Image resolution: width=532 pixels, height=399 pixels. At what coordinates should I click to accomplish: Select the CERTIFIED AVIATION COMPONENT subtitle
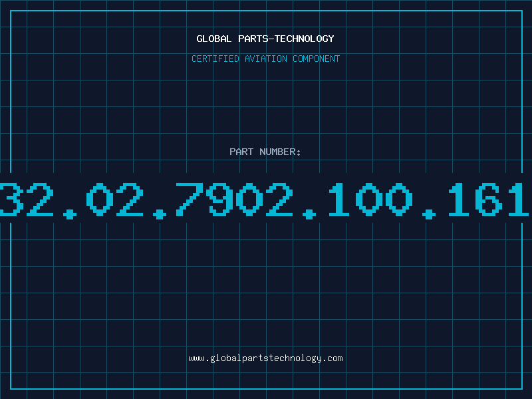coord(265,59)
